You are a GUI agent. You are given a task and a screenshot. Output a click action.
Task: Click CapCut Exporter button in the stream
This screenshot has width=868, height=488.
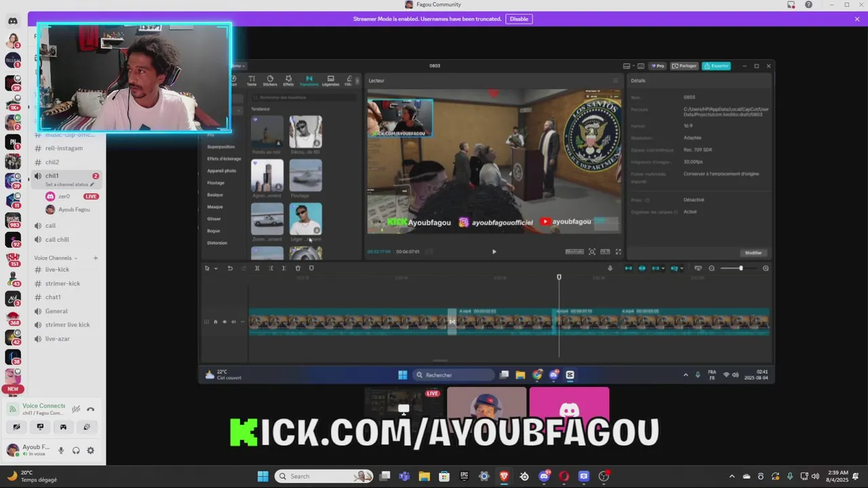coord(716,66)
